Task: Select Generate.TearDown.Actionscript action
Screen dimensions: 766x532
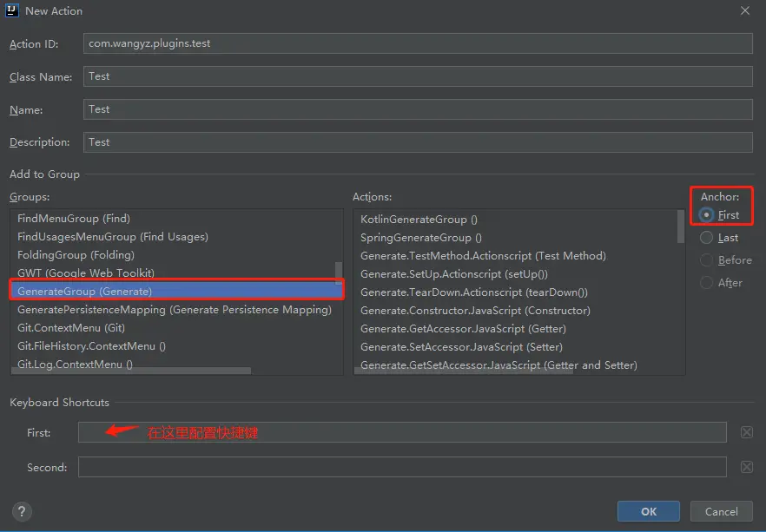Action: click(519, 292)
